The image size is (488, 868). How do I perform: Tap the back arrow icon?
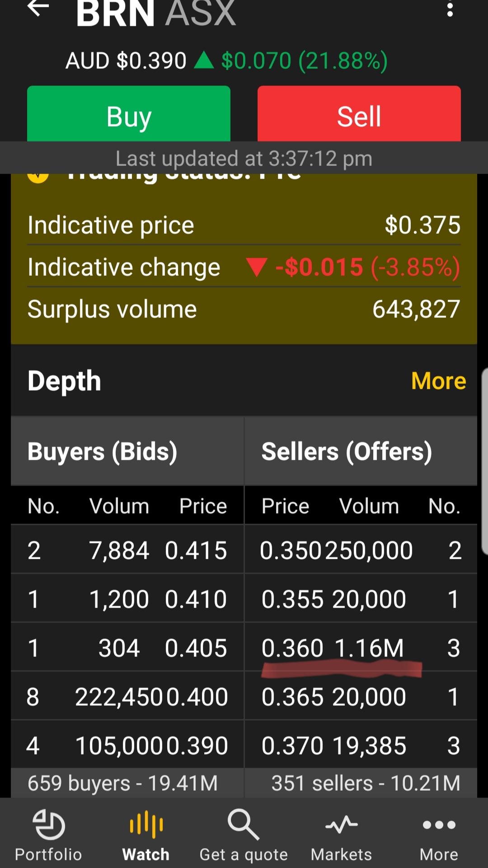pyautogui.click(x=38, y=8)
